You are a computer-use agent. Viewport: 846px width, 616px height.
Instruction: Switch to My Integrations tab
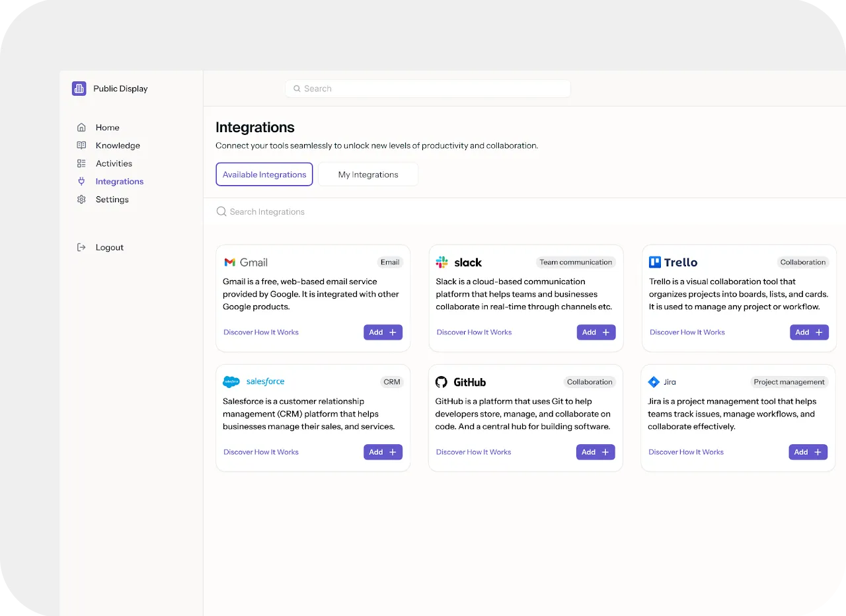[368, 174]
